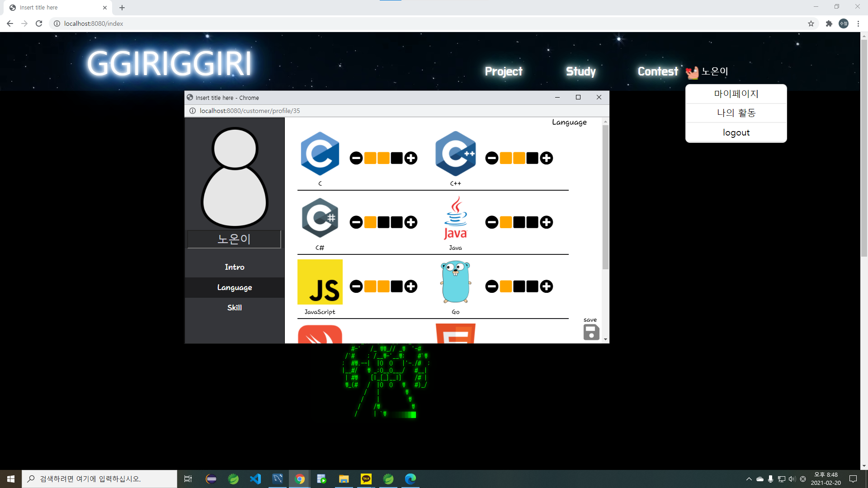
Task: Increase JavaScript level with plus icon
Action: (x=410, y=286)
